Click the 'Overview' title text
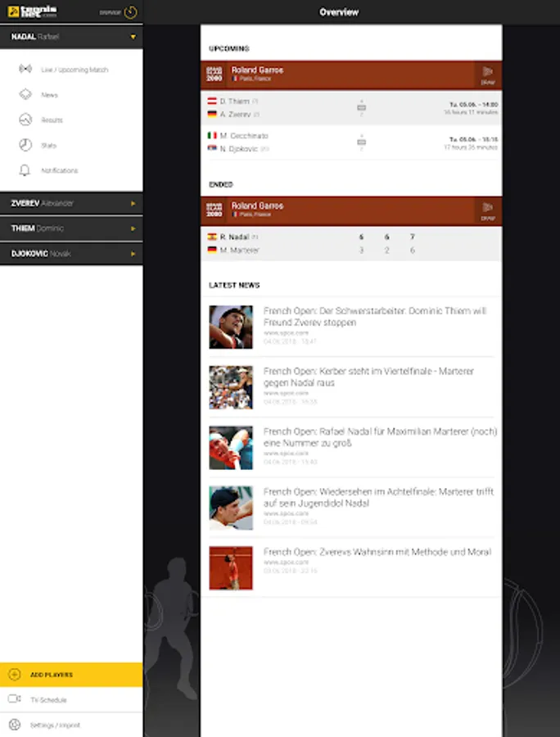 tap(339, 12)
